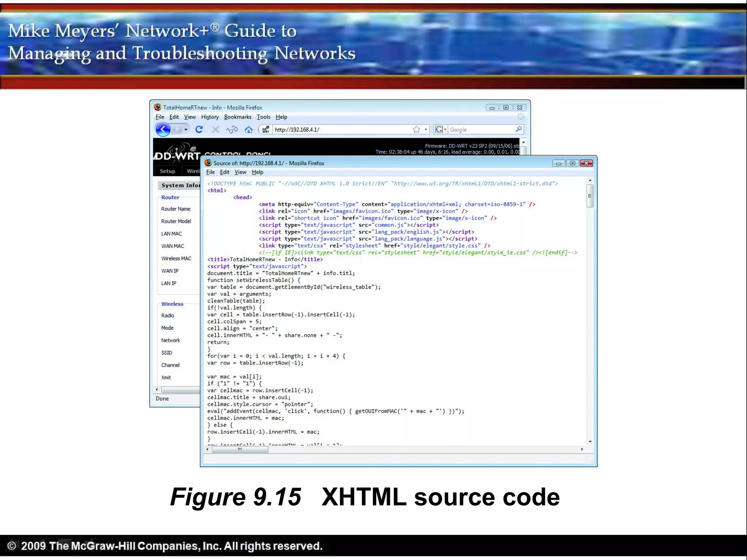Open File menu in Source window
Image resolution: width=747 pixels, height=560 pixels.
coord(210,172)
